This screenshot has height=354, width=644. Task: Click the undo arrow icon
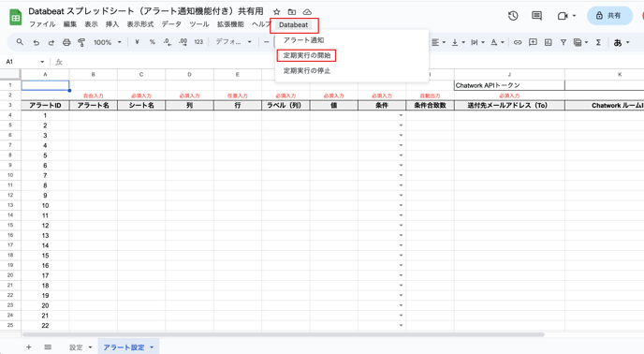(37, 42)
